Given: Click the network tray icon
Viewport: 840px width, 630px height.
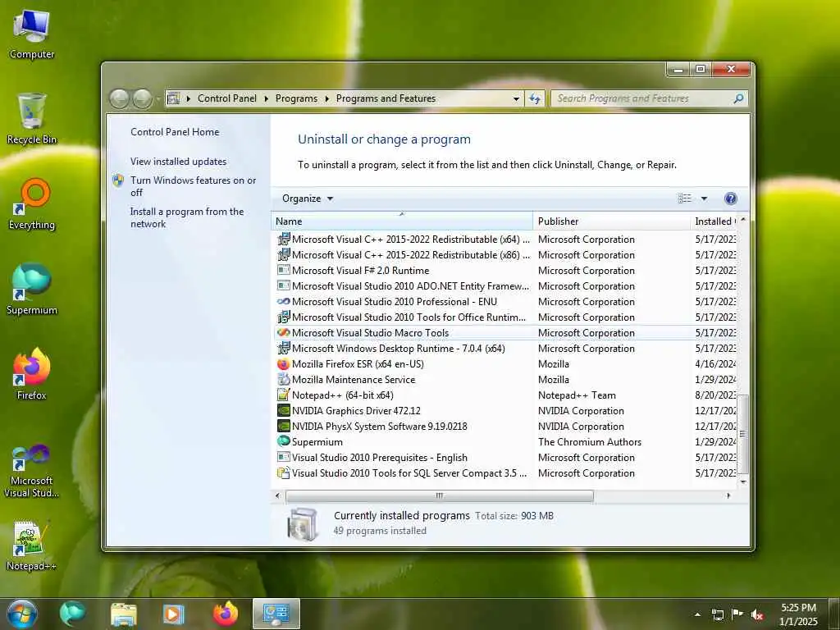Looking at the screenshot, I should 717,615.
